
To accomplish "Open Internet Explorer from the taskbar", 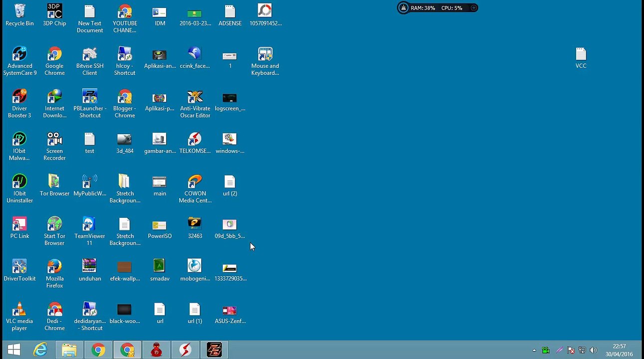I will click(x=40, y=350).
